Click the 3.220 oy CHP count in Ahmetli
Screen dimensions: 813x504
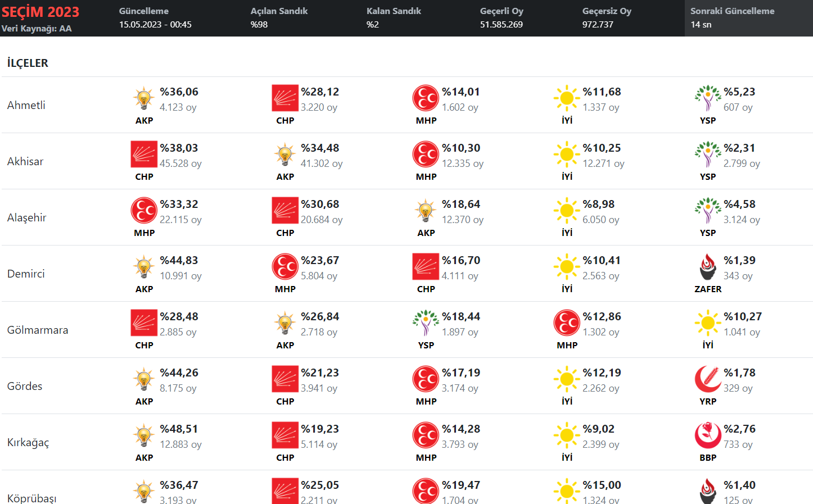(319, 107)
